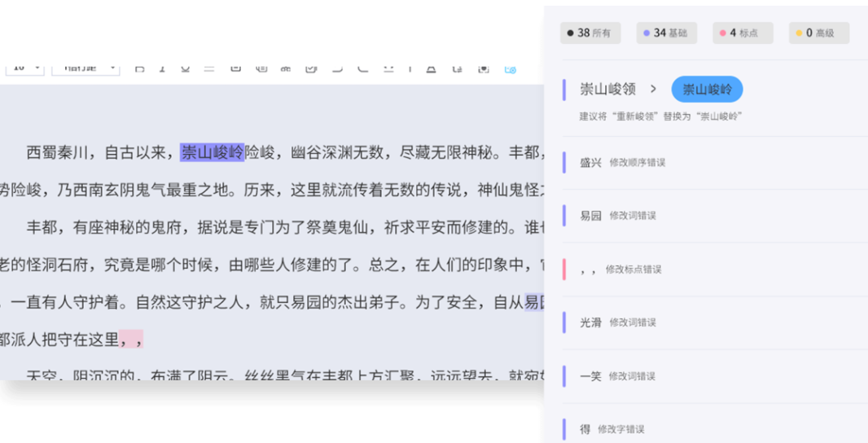Click the text 建议将“重新峻领”替换为“崇山峻岭”

point(660,116)
